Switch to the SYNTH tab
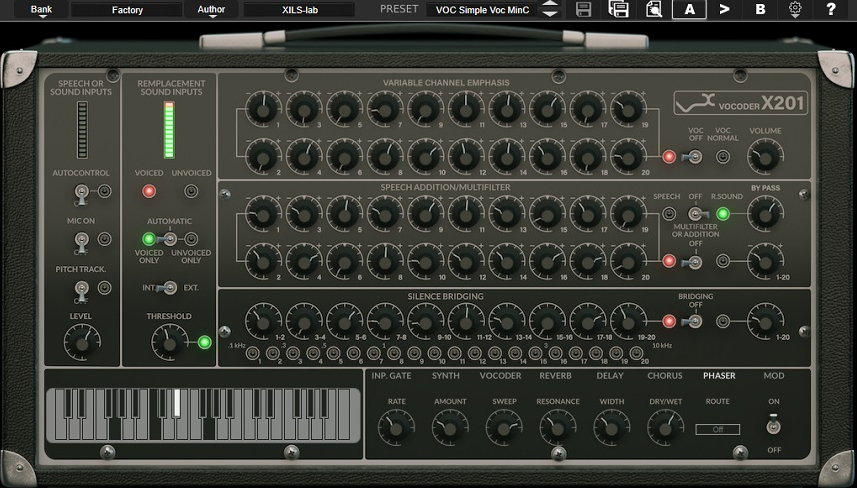Screen dimensions: 857x488 click(x=446, y=376)
